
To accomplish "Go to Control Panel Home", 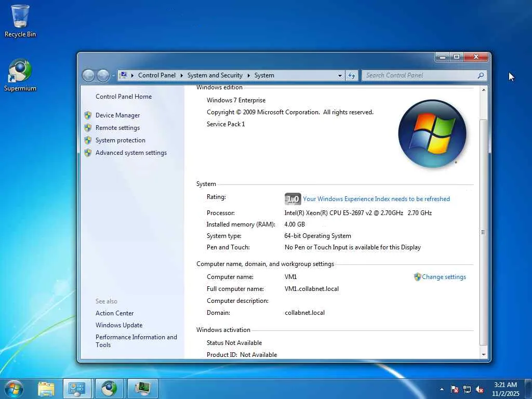I will pos(124,96).
